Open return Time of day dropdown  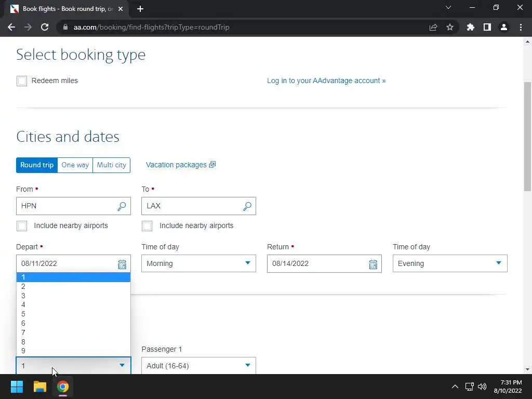click(x=450, y=263)
